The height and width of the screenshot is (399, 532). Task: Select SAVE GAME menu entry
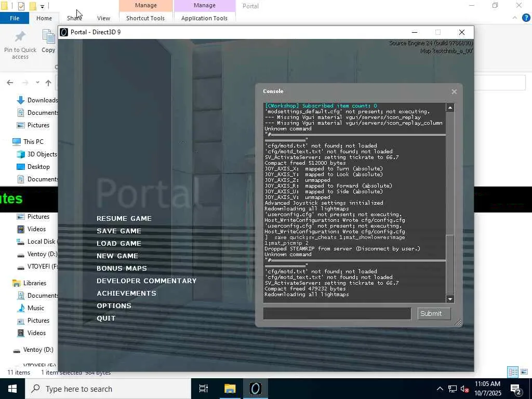tap(119, 231)
